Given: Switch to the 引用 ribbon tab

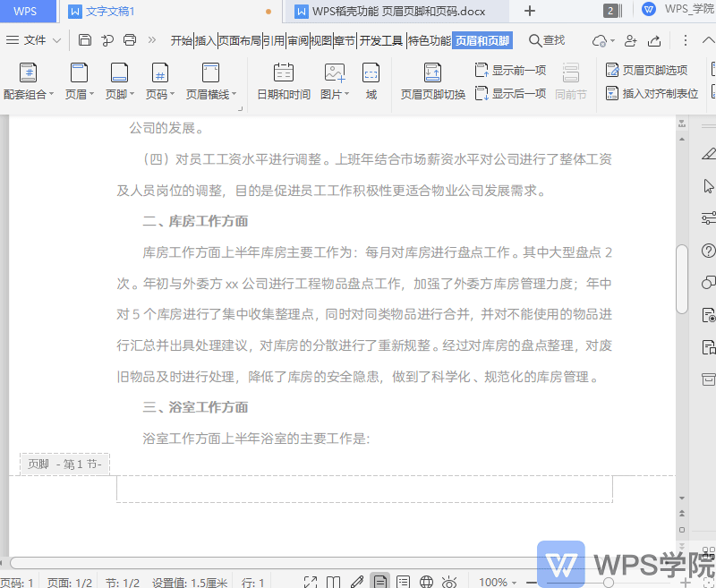Looking at the screenshot, I should point(274,41).
